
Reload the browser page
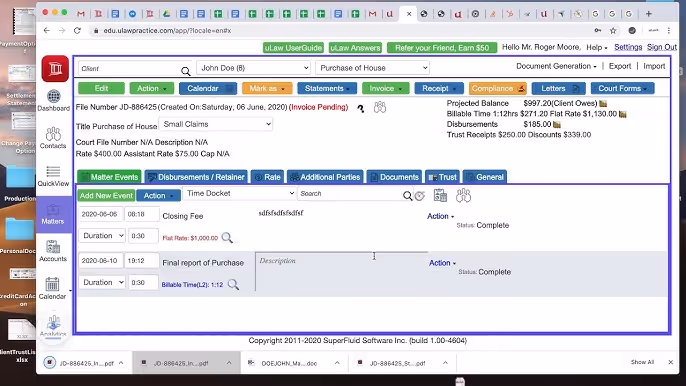[77, 31]
